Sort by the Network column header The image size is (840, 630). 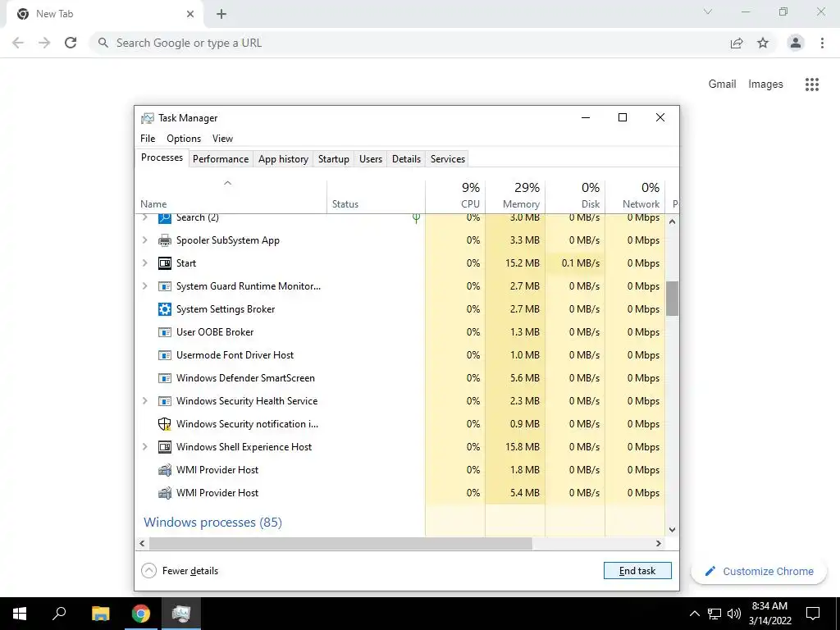636,195
